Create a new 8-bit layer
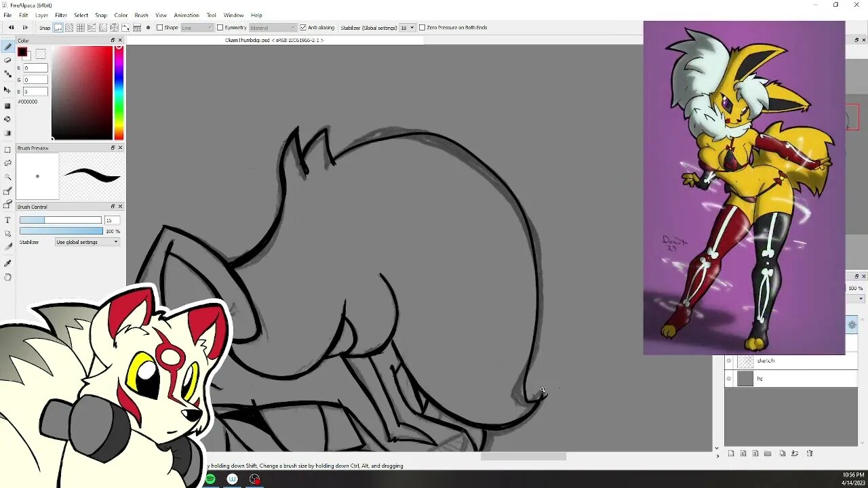This screenshot has height=488, width=868. pyautogui.click(x=744, y=453)
